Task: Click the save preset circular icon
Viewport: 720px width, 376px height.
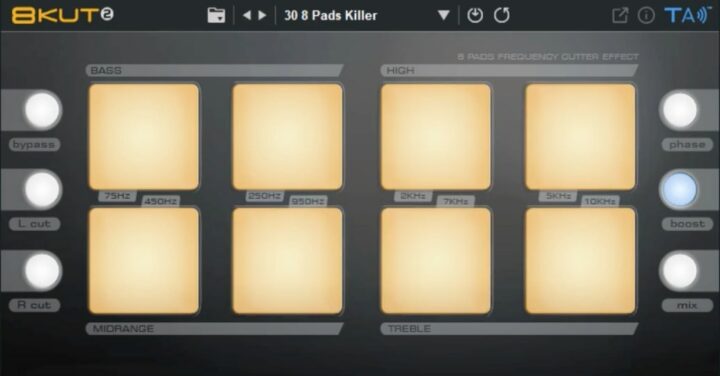Action: pos(475,15)
